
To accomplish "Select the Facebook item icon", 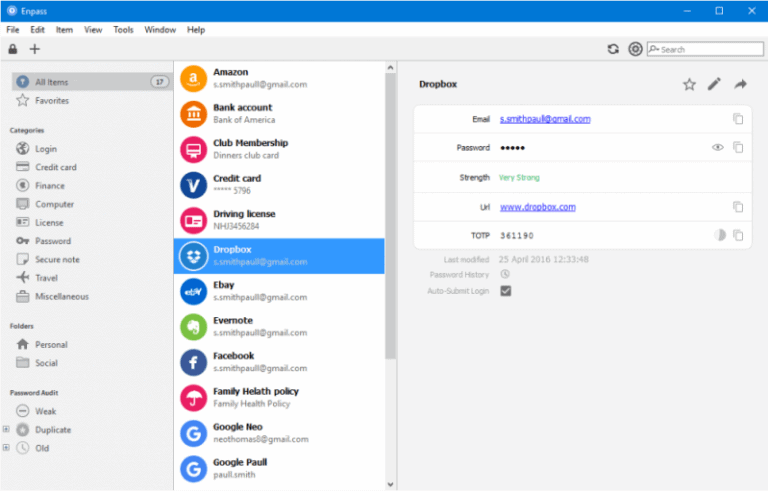I will [193, 363].
